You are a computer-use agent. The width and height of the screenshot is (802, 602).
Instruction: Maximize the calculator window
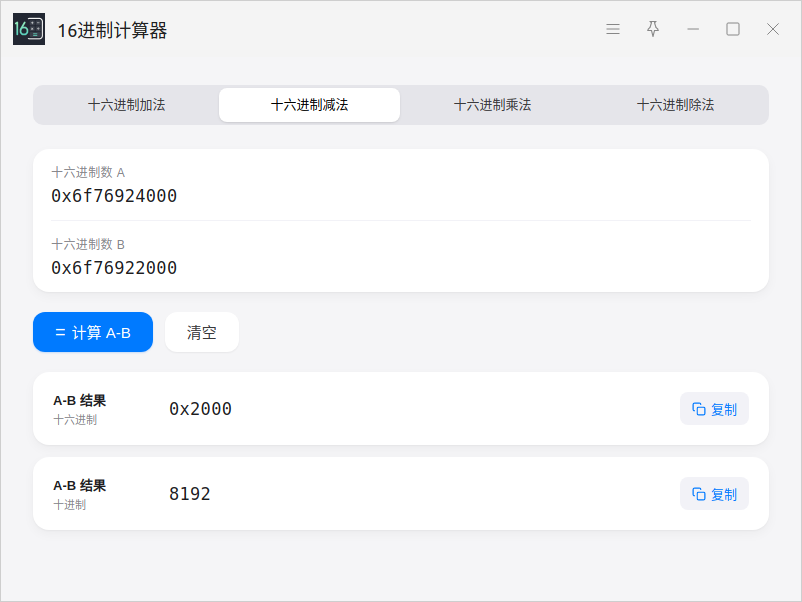click(x=733, y=29)
